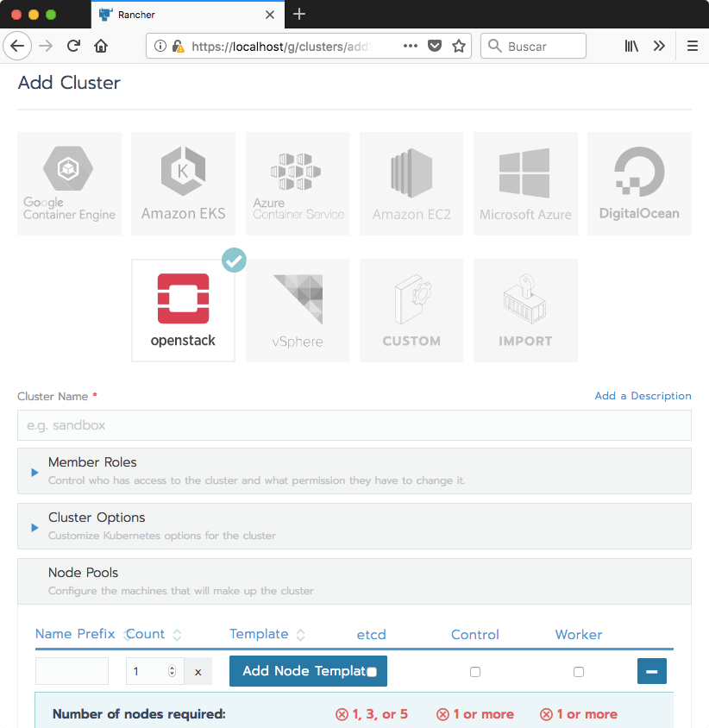Screen dimensions: 709x728
Task: Select Microsoft Azure provider tile
Action: coord(525,184)
